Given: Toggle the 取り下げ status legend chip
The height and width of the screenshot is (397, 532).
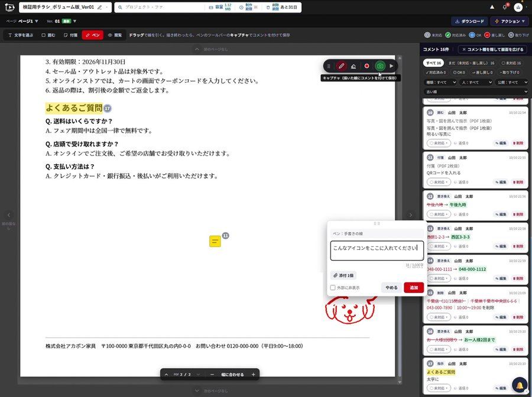Looking at the screenshot, I should tap(518, 35).
